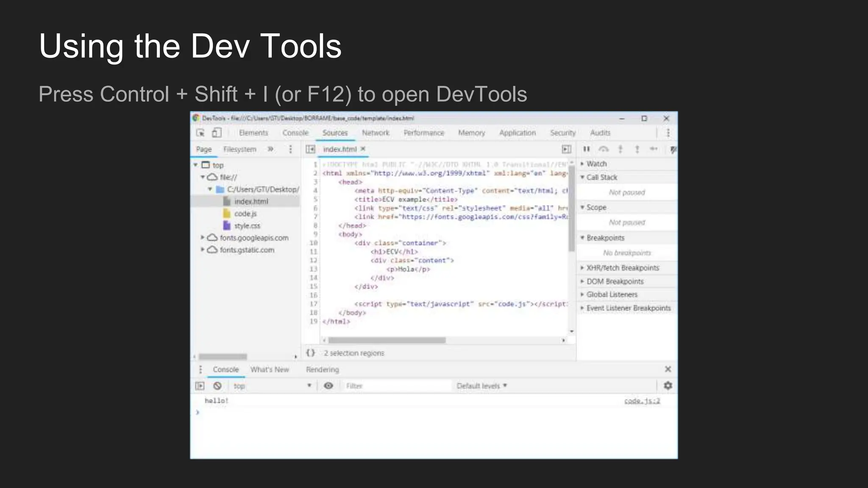Toggle the device toolbar icon

pyautogui.click(x=217, y=133)
